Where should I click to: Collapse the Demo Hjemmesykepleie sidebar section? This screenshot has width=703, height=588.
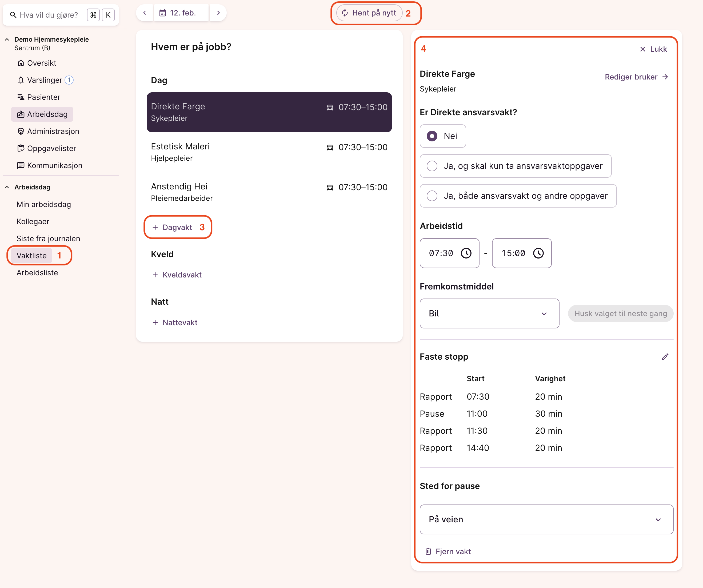click(x=7, y=39)
